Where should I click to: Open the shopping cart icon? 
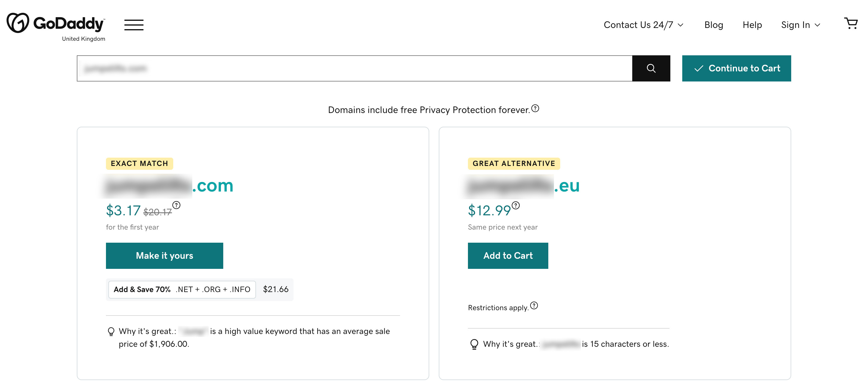tap(851, 23)
